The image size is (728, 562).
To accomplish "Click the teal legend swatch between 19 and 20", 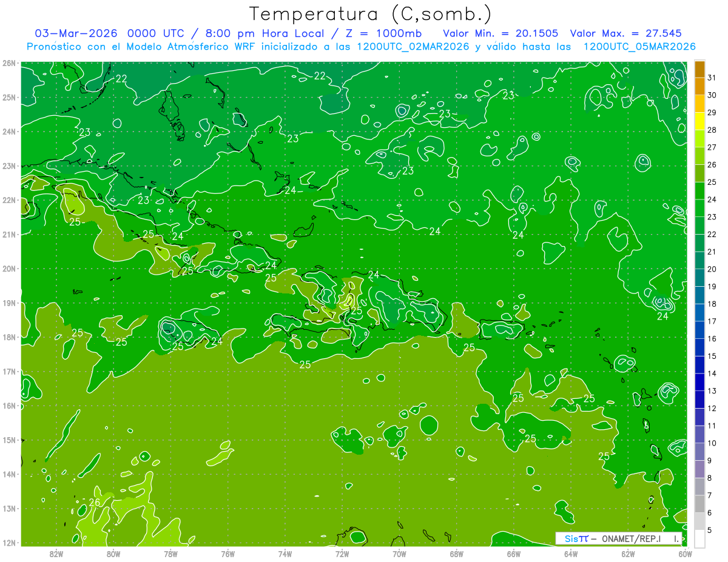I will pyautogui.click(x=699, y=278).
